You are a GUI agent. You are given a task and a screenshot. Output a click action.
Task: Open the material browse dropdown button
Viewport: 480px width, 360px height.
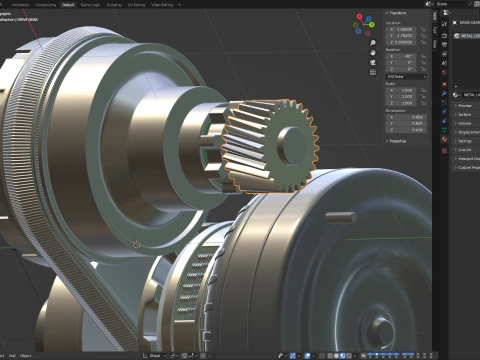click(456, 95)
